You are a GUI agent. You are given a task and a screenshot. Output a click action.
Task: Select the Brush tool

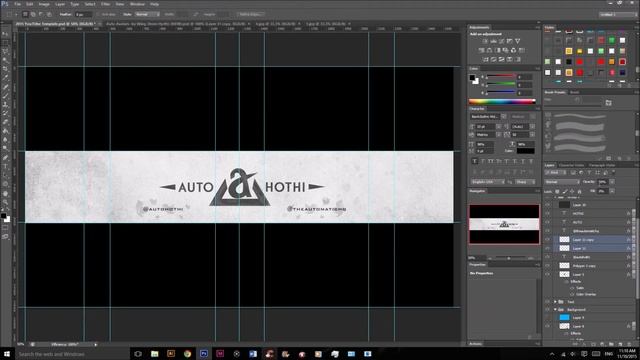pyautogui.click(x=5, y=96)
